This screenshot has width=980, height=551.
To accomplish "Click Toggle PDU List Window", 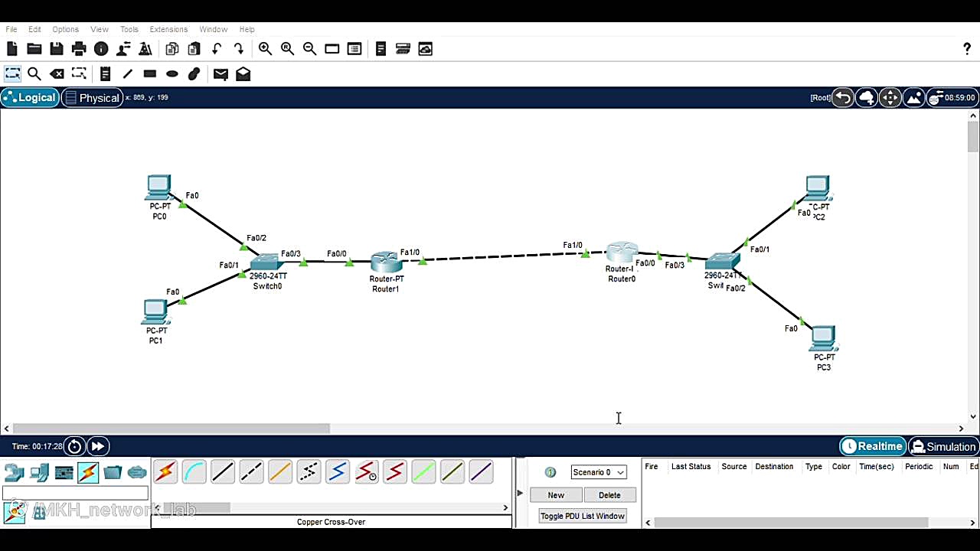I will (x=583, y=516).
